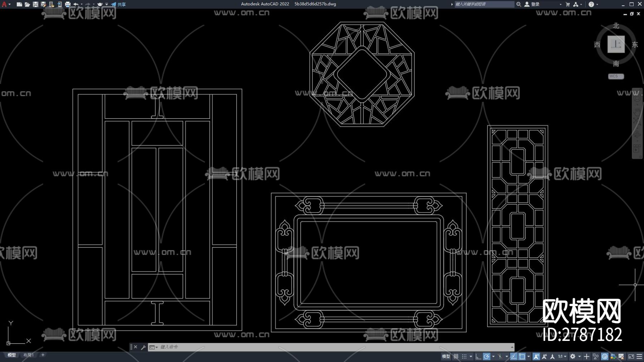The width and height of the screenshot is (644, 362).
Task: Switch to the 模型 model tab
Action: coord(11,355)
